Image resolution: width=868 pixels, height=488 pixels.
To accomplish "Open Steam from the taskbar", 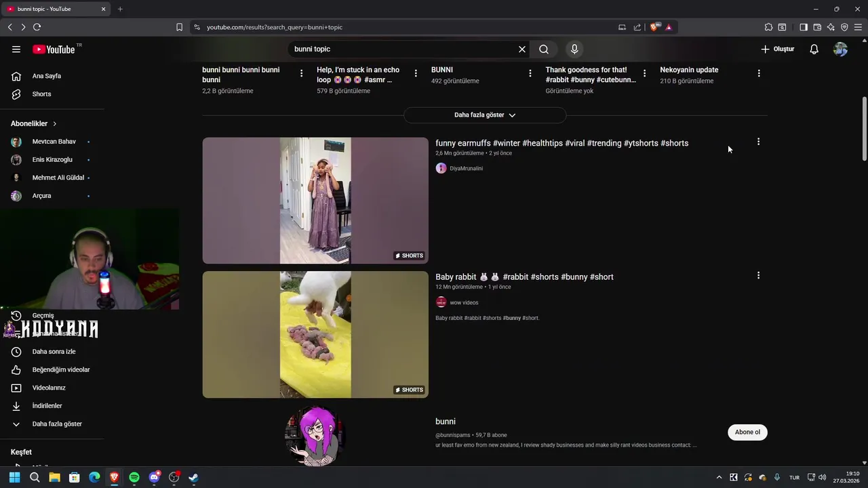I will 193,477.
